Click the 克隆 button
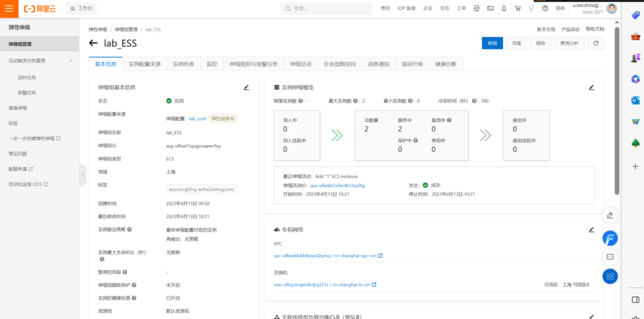 pyautogui.click(x=516, y=43)
